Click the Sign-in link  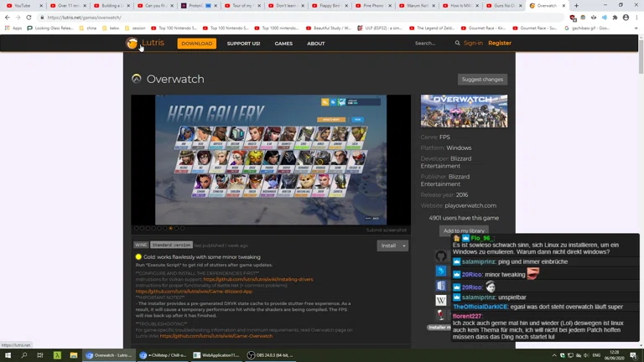[473, 43]
